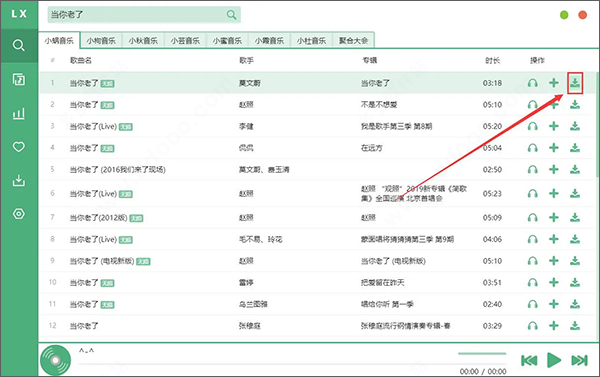Switch to the 小枸音乐 source tab
Screen dimensions: 600x377
coord(101,40)
